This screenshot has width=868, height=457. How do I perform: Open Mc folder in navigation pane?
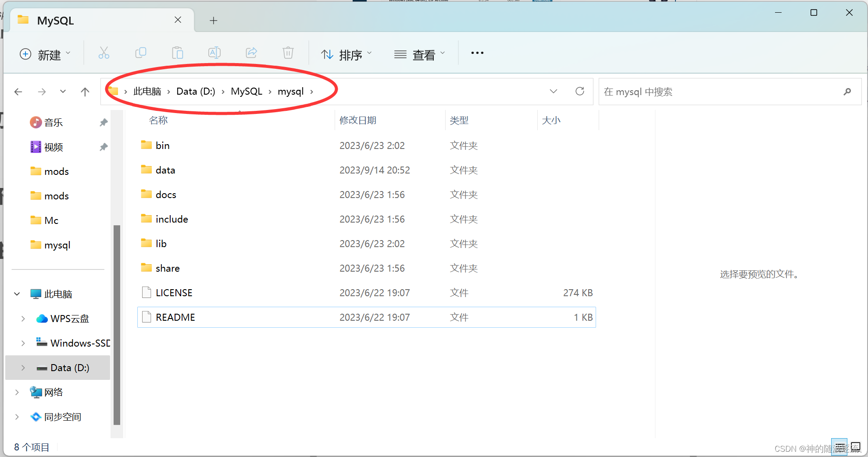[51, 220]
